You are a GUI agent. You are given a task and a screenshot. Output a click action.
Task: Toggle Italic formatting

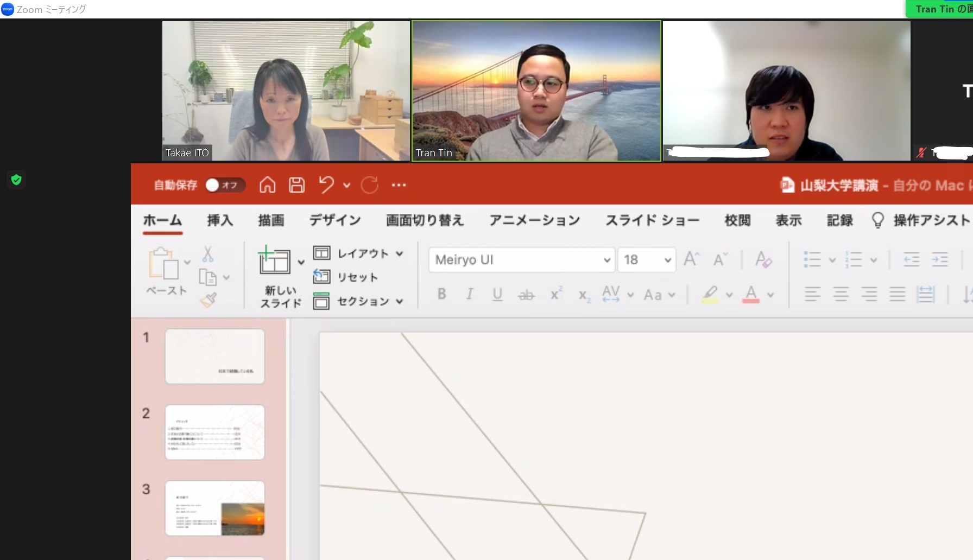coord(470,295)
